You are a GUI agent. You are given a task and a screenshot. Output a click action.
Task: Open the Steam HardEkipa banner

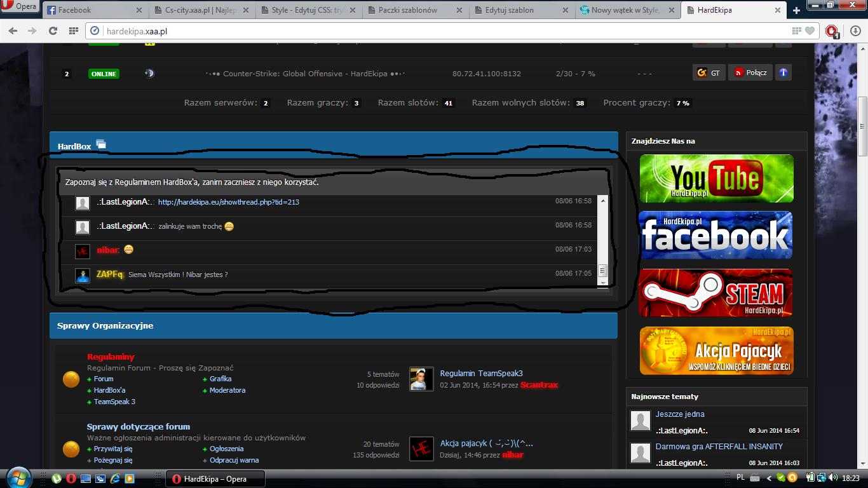pyautogui.click(x=717, y=293)
